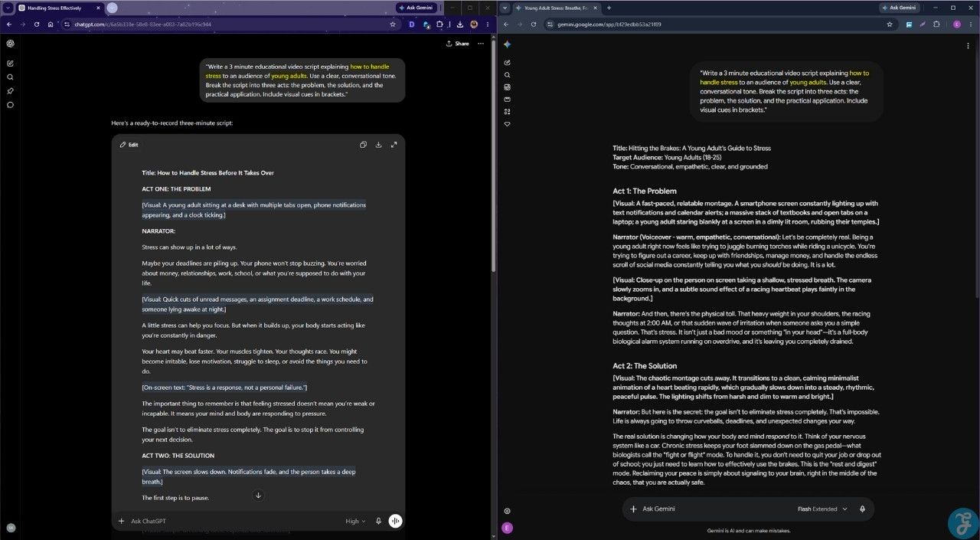Add file with plus in Gemini composer
Screen dimensions: 980x540
[x=633, y=509]
